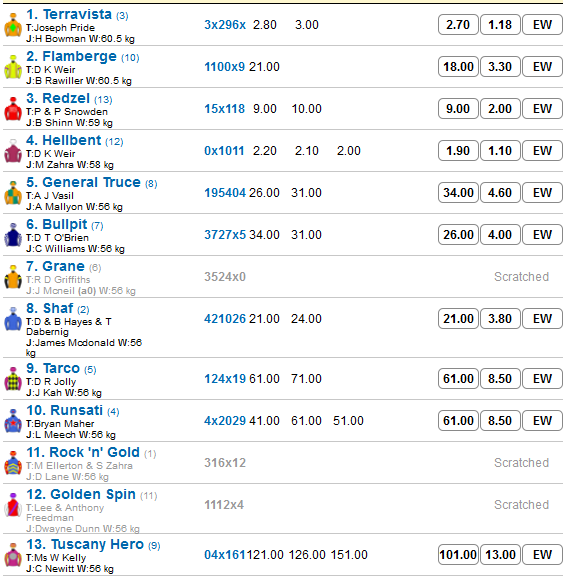Click Flamberge's yellow jockey silks icon

click(x=13, y=67)
